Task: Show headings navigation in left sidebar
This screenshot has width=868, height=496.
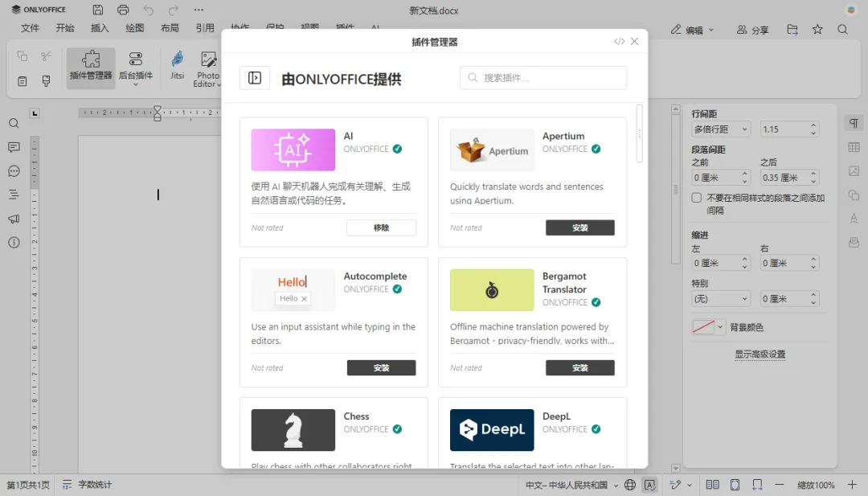Action: (x=14, y=195)
